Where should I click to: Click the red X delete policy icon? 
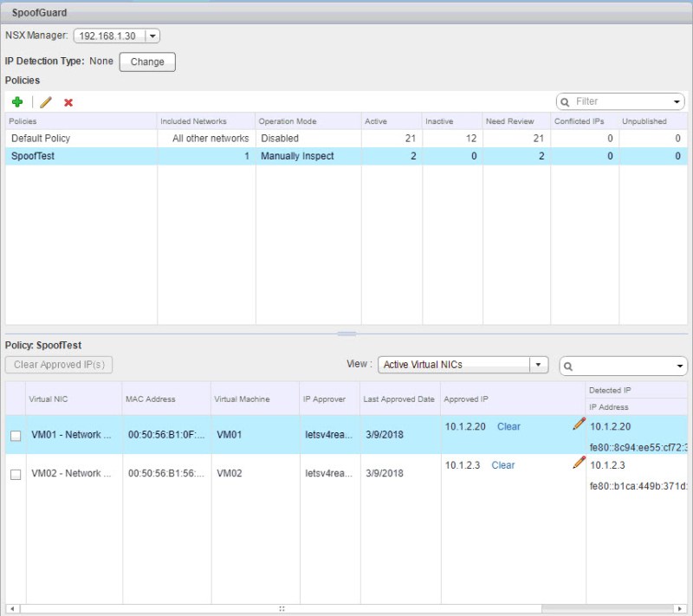[x=68, y=102]
